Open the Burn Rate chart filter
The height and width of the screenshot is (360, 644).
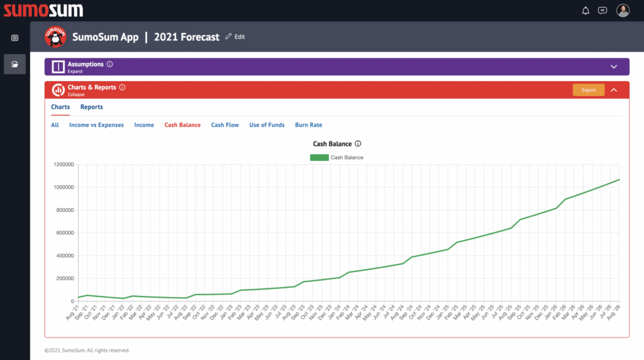click(x=308, y=125)
